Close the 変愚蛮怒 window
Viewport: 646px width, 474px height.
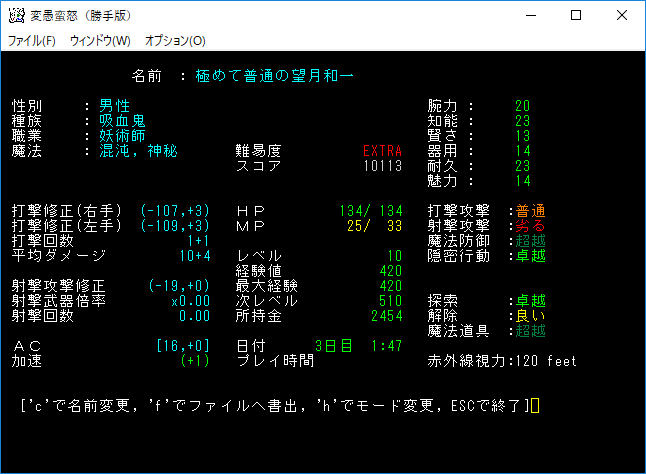point(622,15)
